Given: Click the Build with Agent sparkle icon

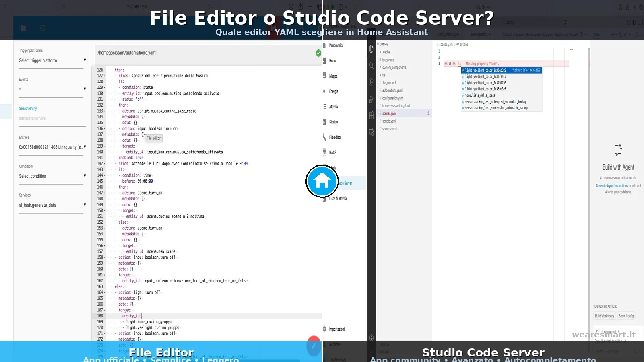Looking at the screenshot, I should tap(618, 150).
